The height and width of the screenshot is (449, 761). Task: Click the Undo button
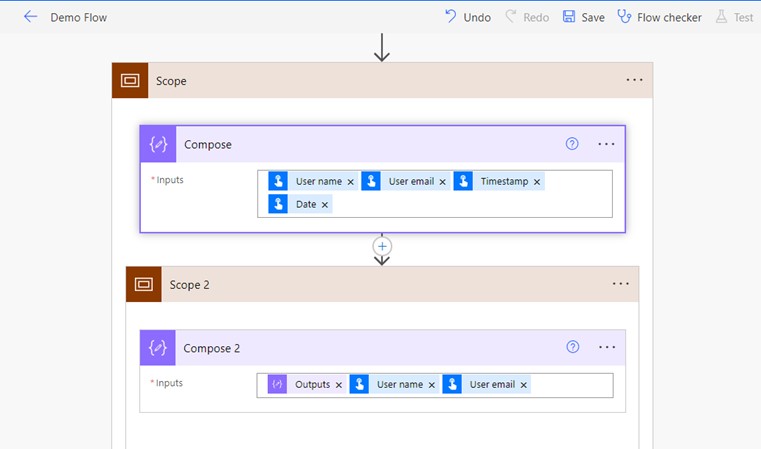click(x=468, y=17)
